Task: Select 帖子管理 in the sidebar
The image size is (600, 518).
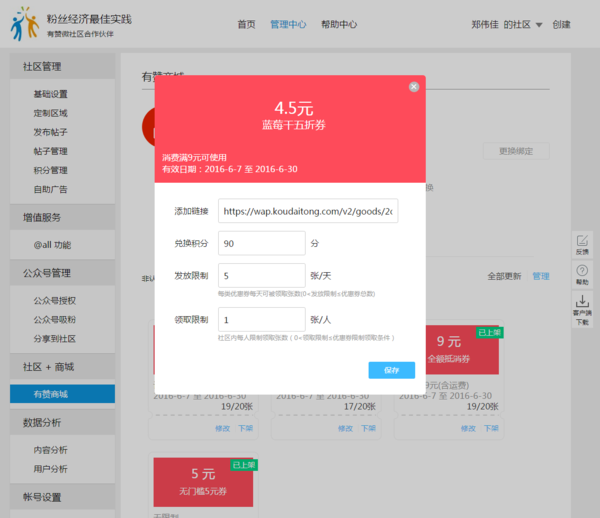Action: pyautogui.click(x=51, y=151)
